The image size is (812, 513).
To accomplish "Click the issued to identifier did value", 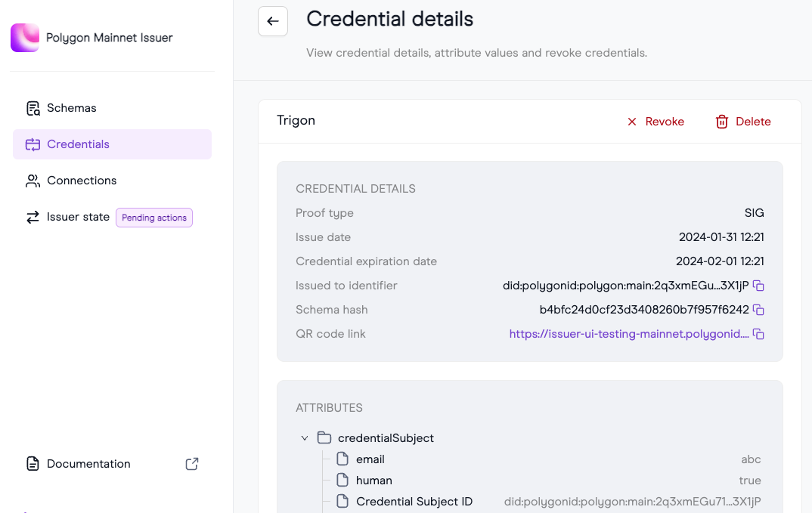I will tap(625, 286).
